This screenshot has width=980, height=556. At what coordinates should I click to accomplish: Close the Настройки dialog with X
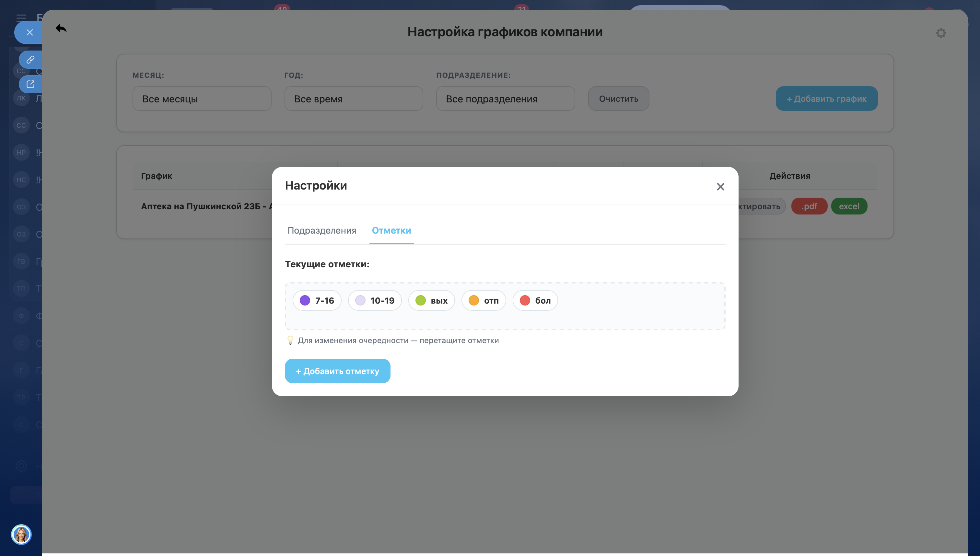720,186
